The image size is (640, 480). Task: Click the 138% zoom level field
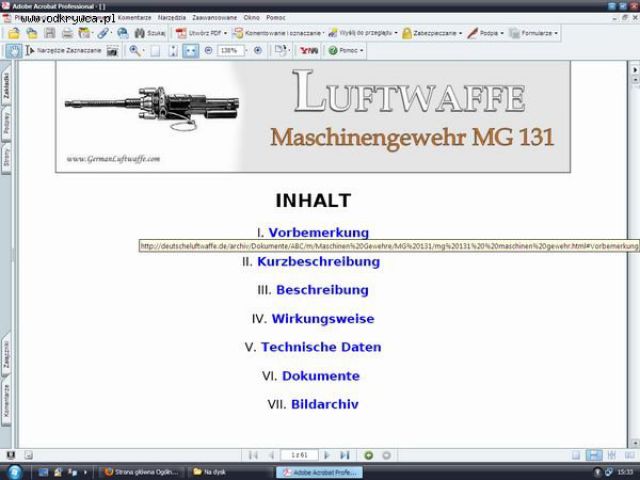[229, 50]
